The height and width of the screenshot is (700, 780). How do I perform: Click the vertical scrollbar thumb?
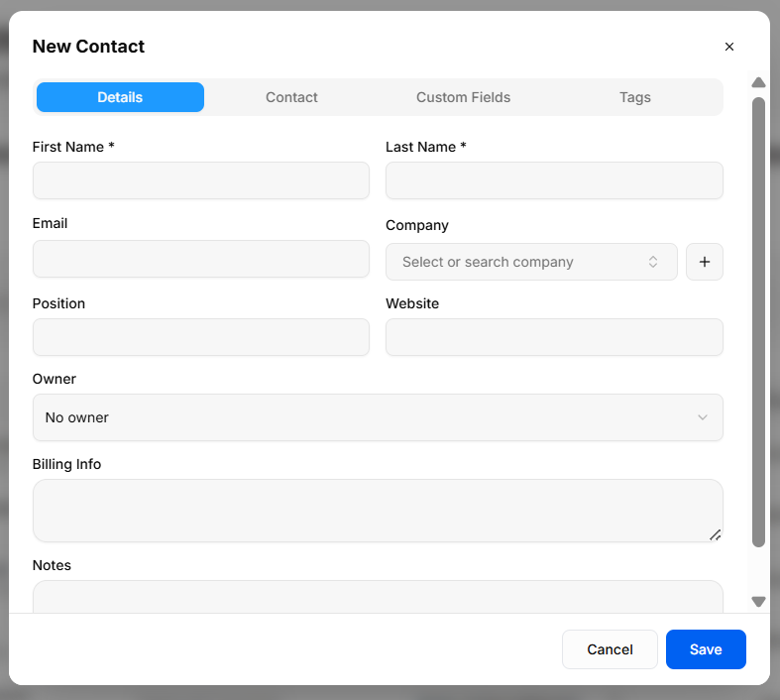758,322
